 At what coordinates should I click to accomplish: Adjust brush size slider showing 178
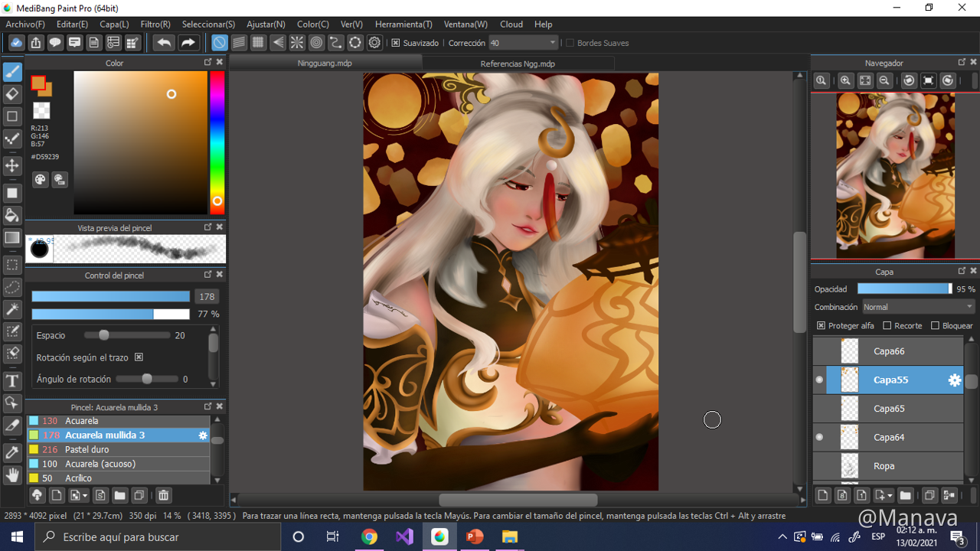coord(111,296)
